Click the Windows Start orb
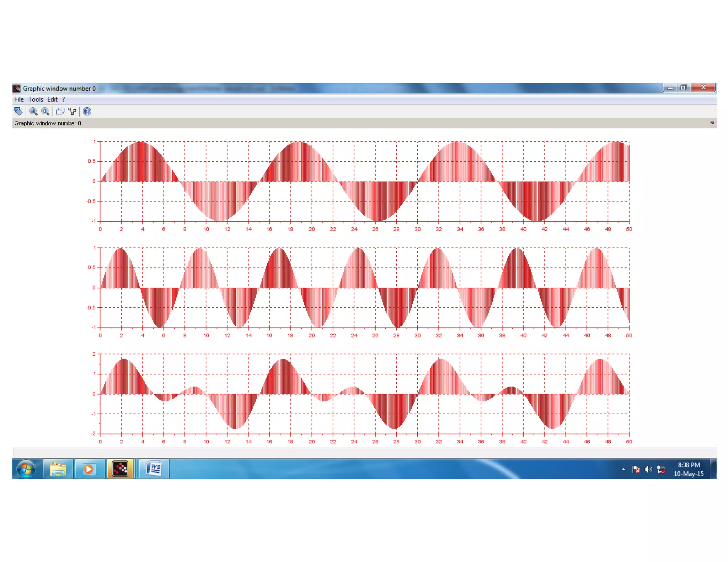The width and height of the screenshot is (728, 562). pos(26,469)
